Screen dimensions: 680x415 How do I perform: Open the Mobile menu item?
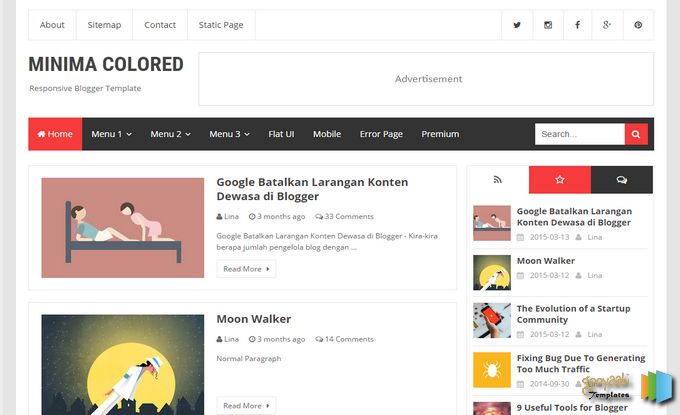point(327,134)
